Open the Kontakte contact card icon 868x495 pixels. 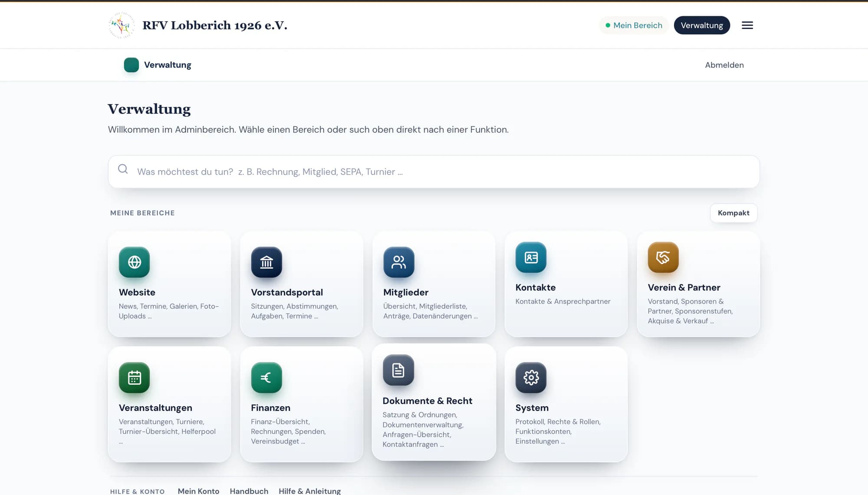(x=531, y=257)
